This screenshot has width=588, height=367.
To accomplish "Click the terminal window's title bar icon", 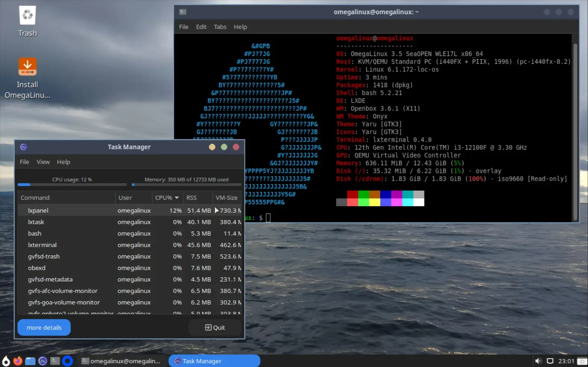I will (183, 12).
